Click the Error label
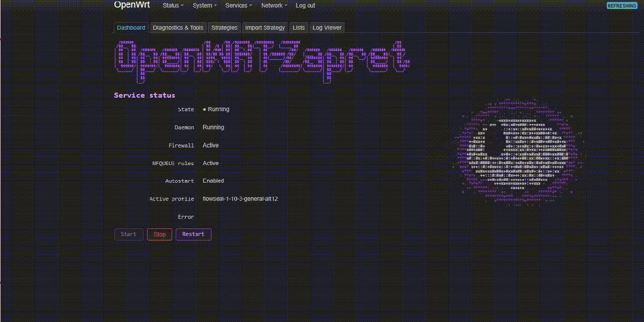This screenshot has width=644, height=322. click(x=186, y=217)
